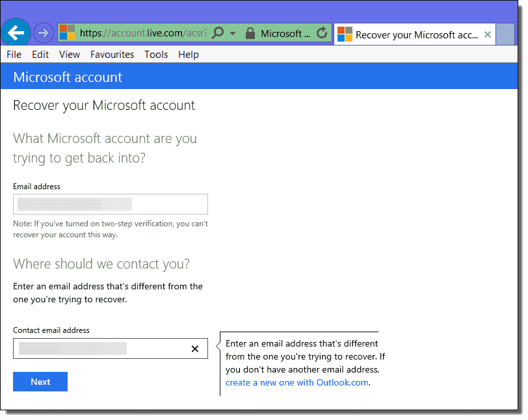The width and height of the screenshot is (528, 420).
Task: Open the View menu
Action: pos(70,55)
